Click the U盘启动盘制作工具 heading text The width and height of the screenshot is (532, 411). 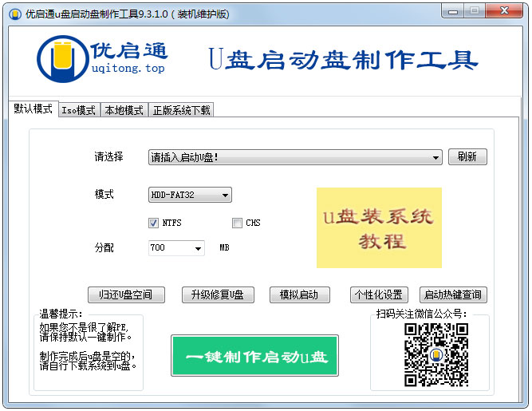click(x=343, y=60)
